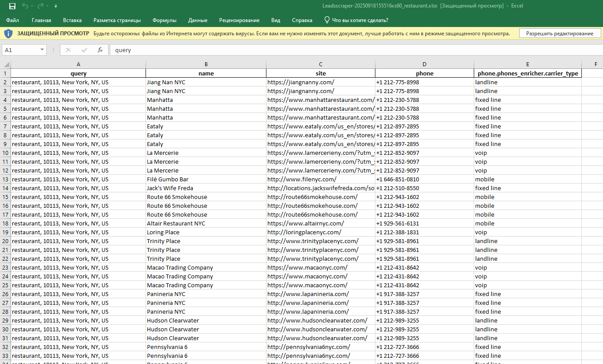This screenshot has width=603, height=364.
Task: Switch to the Данные ribbon tab
Action: 197,20
